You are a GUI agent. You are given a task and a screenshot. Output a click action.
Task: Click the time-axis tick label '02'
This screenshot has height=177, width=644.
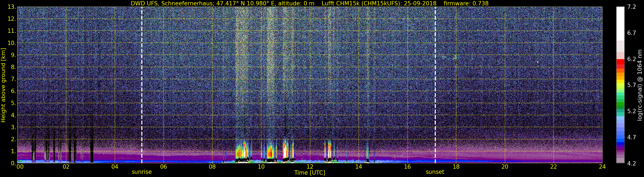click(x=66, y=167)
